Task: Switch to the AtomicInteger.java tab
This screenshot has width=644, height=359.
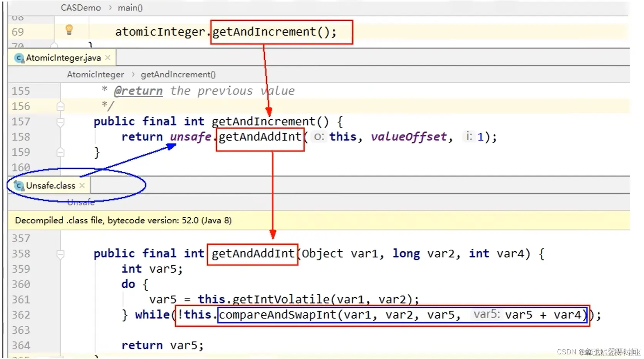Action: coord(63,58)
